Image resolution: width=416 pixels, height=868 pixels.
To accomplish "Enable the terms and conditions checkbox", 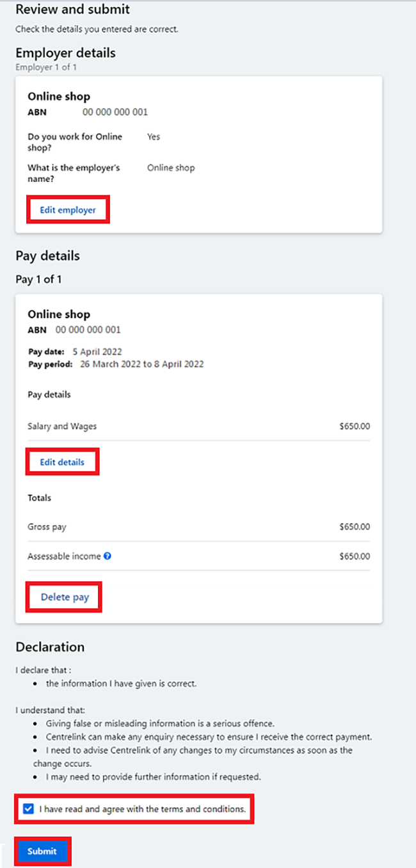I will pos(26,809).
